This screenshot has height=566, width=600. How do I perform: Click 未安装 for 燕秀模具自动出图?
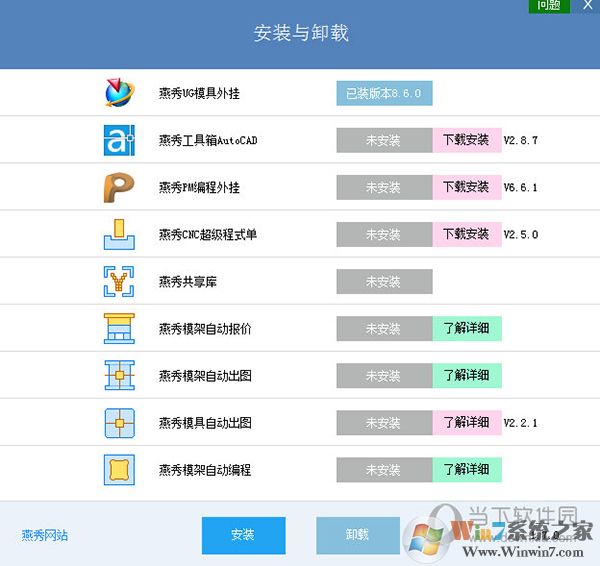[x=385, y=423]
